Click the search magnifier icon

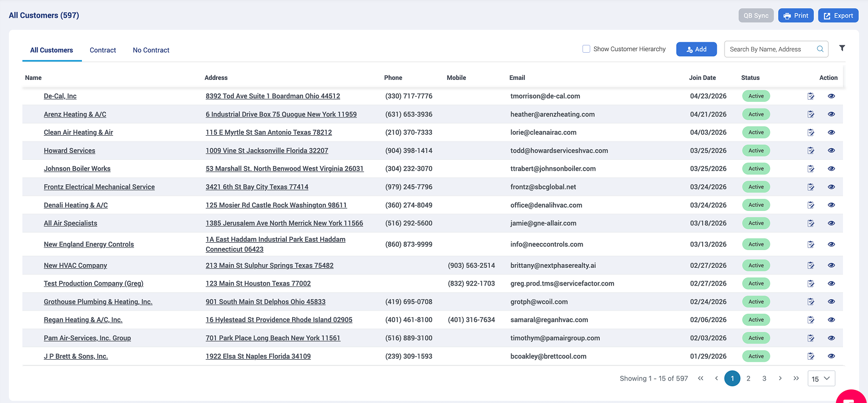tap(820, 49)
